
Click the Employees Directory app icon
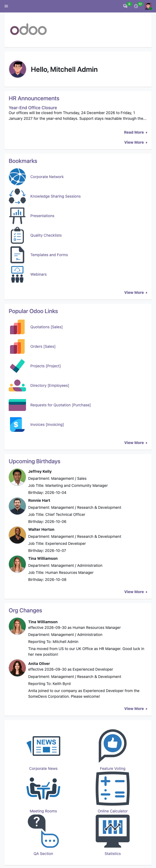click(17, 386)
